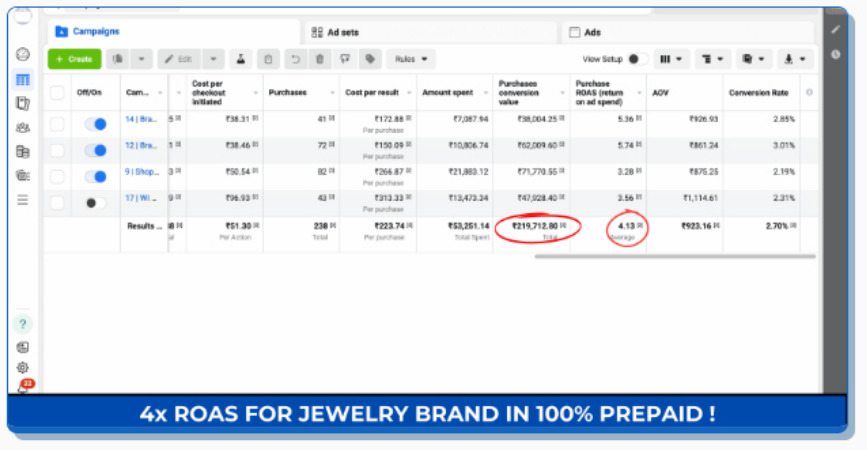Click the help question mark icon
Viewport: 867px width, 450px height.
click(x=23, y=324)
